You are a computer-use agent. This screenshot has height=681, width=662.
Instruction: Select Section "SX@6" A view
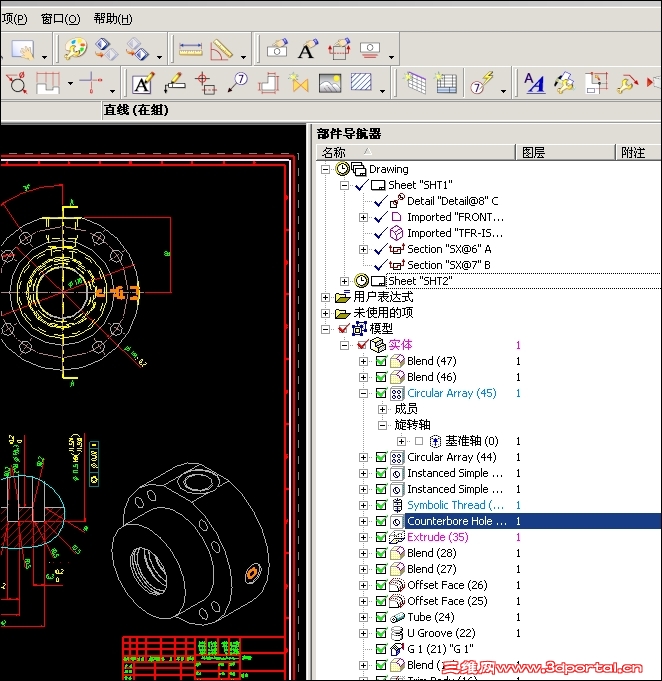pos(449,249)
